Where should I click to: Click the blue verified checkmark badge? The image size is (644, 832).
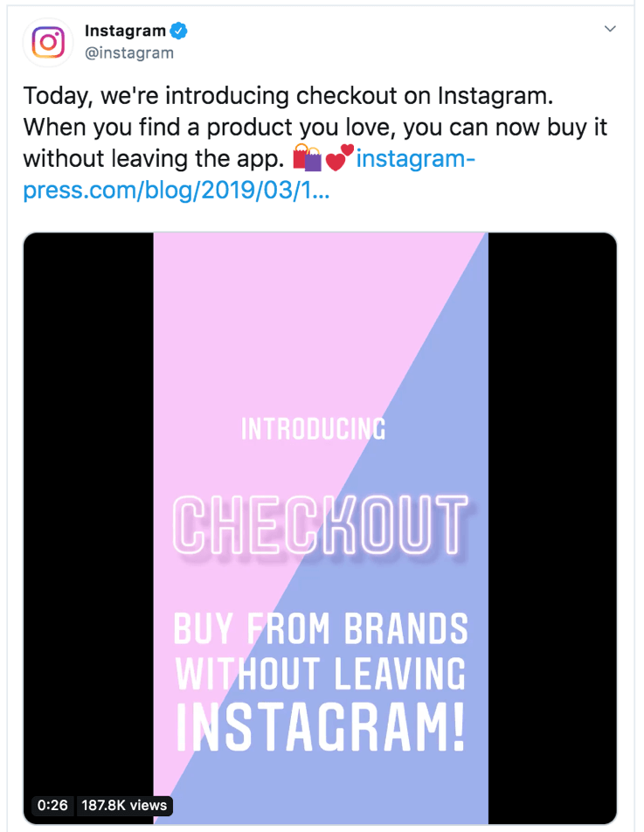pyautogui.click(x=179, y=31)
